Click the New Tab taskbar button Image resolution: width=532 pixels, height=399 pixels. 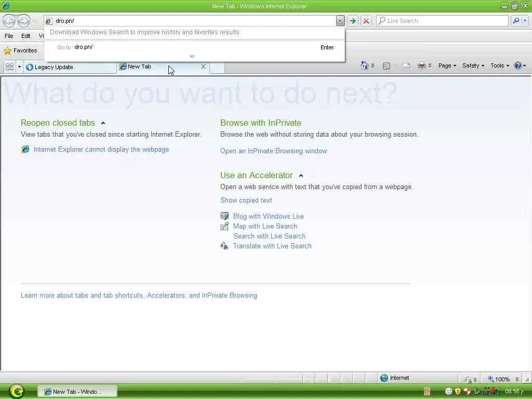tap(77, 392)
